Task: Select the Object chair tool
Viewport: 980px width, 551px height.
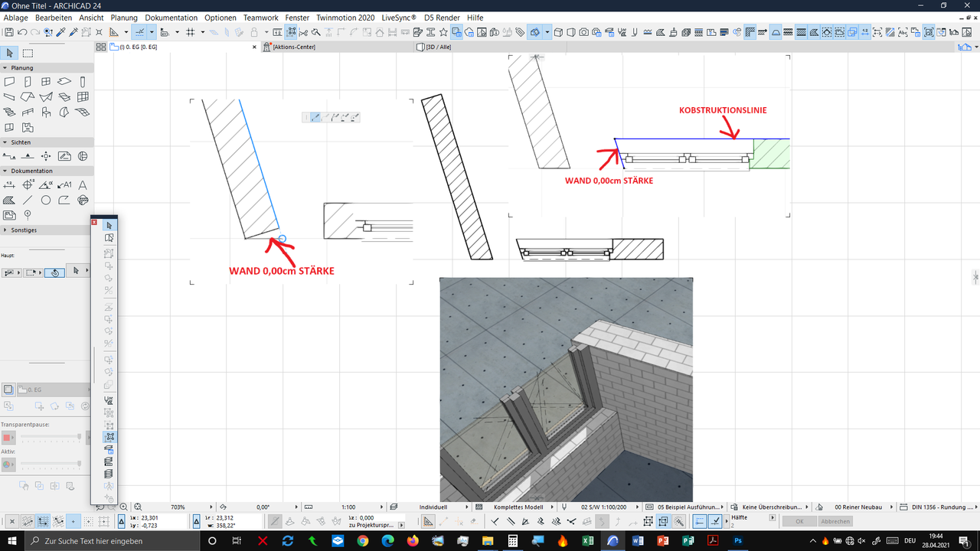Action: [47, 112]
